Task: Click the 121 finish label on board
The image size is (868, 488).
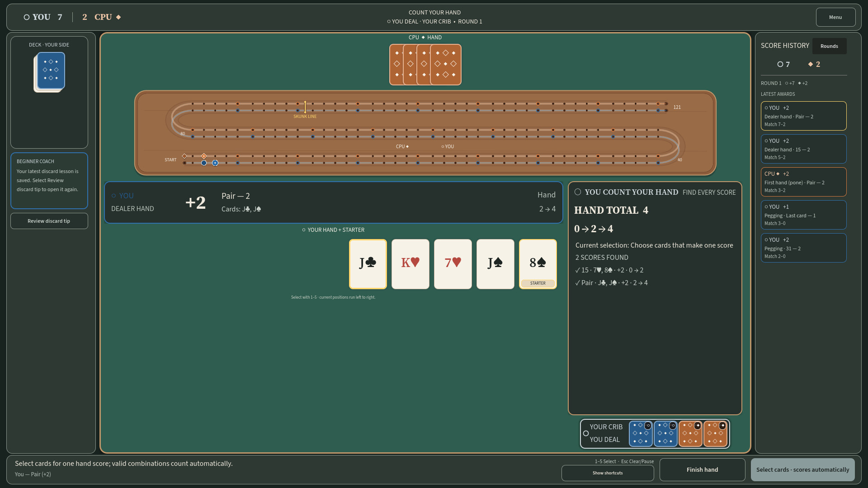Action: [x=677, y=107]
